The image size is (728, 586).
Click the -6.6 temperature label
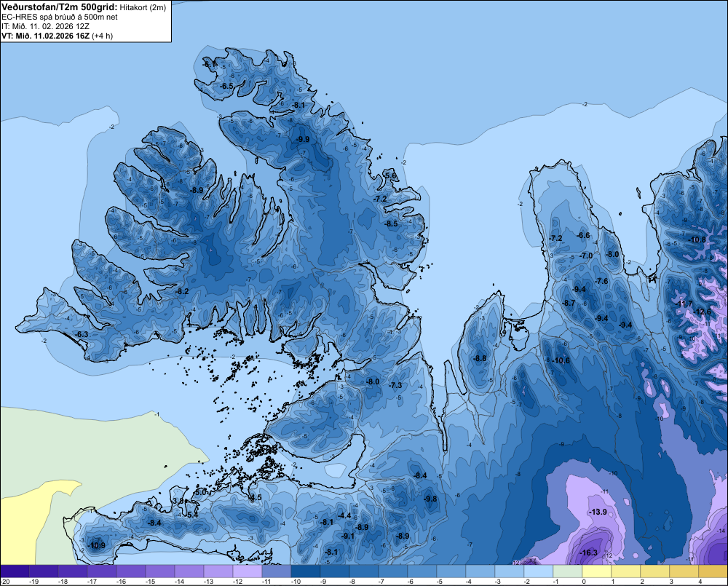point(583,235)
